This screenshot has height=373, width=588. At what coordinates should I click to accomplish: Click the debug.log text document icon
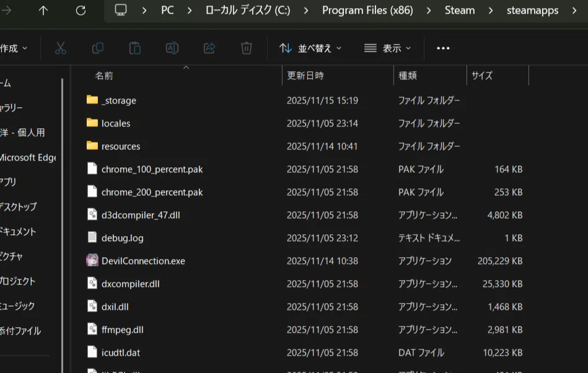click(x=92, y=237)
